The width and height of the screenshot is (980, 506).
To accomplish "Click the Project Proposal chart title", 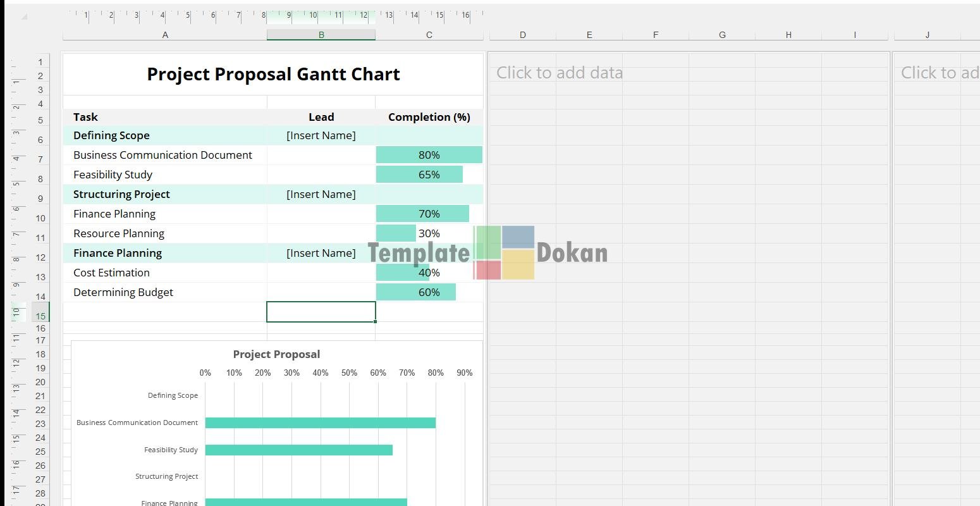I will 276,354.
